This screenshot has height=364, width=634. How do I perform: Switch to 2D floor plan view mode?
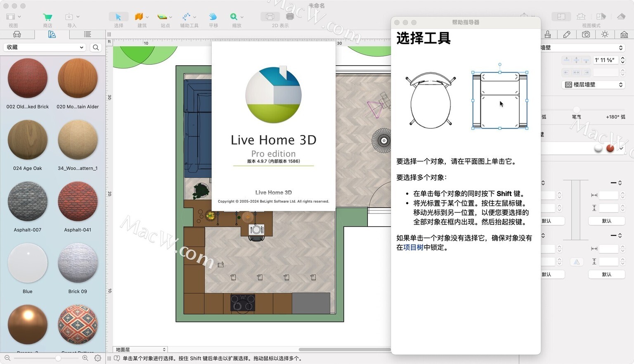(x=561, y=17)
